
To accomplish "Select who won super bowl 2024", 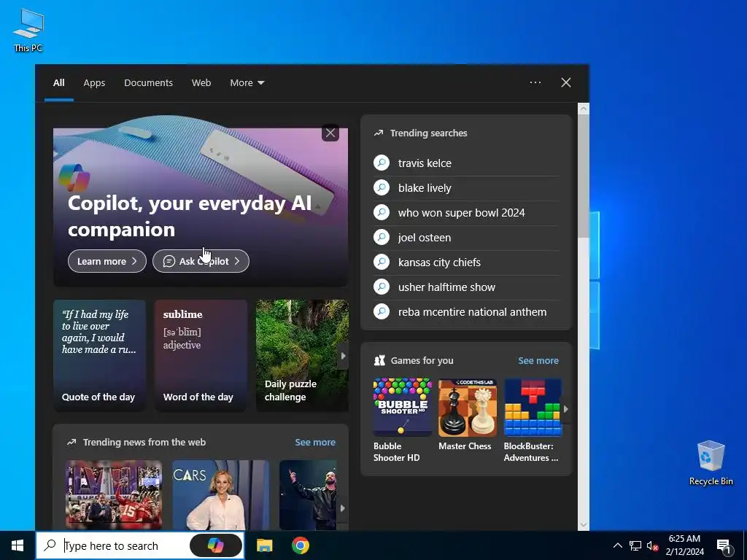I will (462, 212).
